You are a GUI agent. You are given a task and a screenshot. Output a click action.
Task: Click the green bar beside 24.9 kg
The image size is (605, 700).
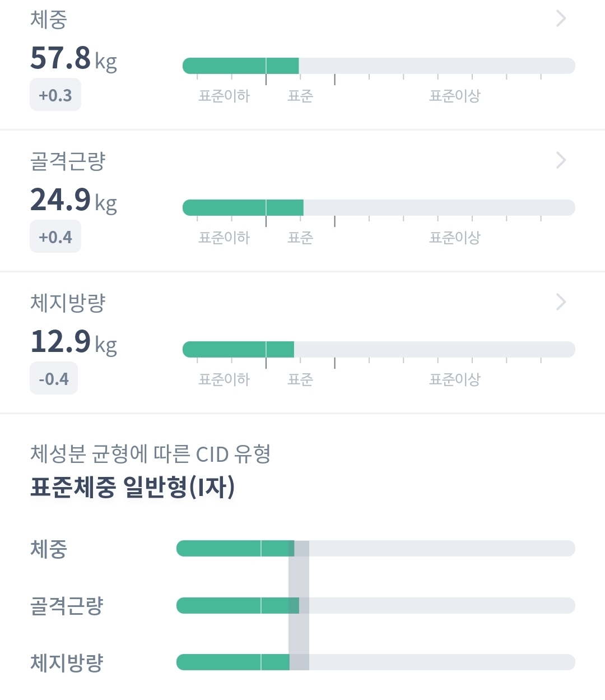tap(243, 208)
